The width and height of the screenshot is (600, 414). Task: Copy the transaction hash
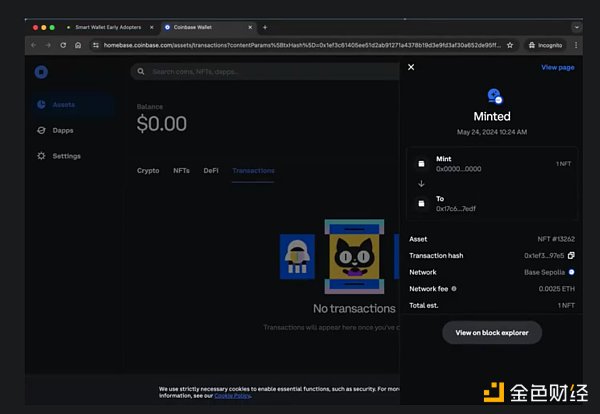pos(571,255)
